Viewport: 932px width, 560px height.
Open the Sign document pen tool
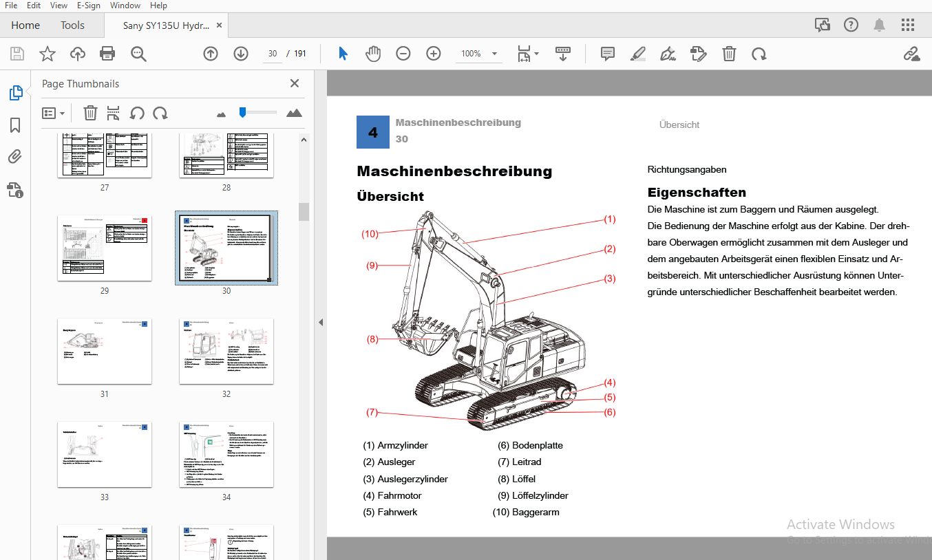(668, 54)
